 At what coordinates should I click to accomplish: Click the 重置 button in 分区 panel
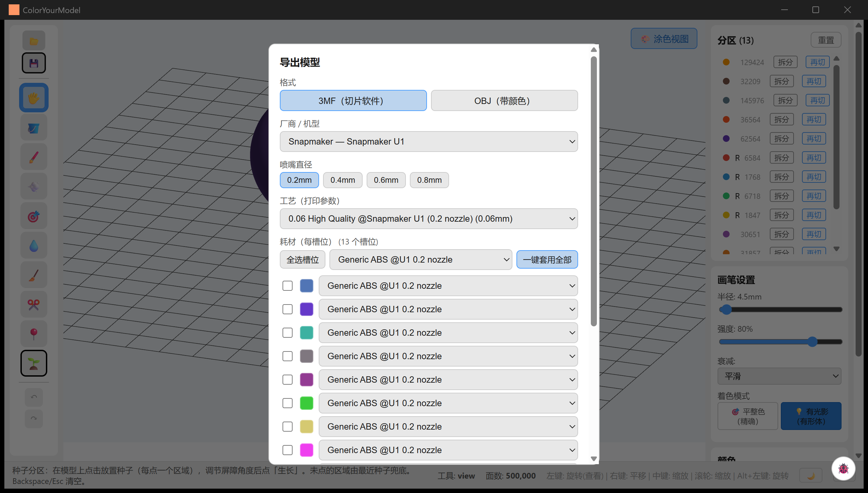[826, 40]
